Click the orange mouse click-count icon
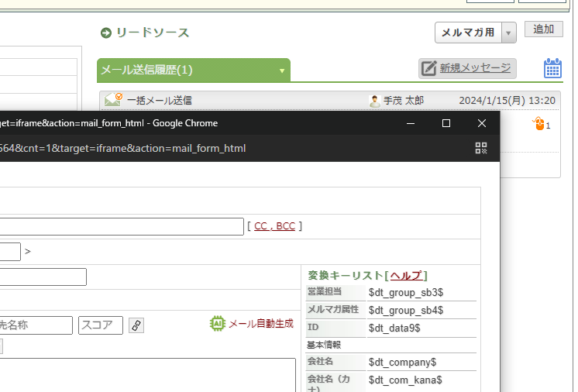Screen dimensions: 578x392 538,124
